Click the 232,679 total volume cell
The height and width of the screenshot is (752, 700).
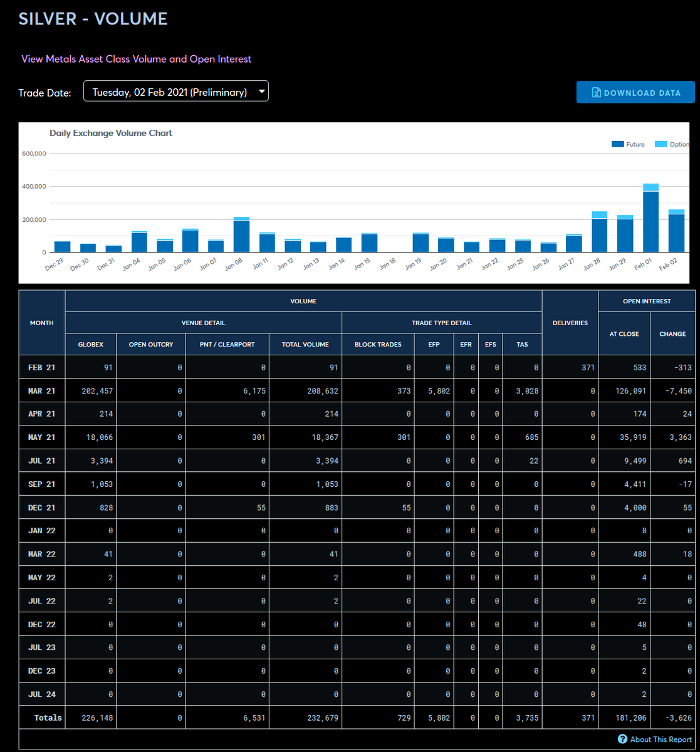pos(323,718)
